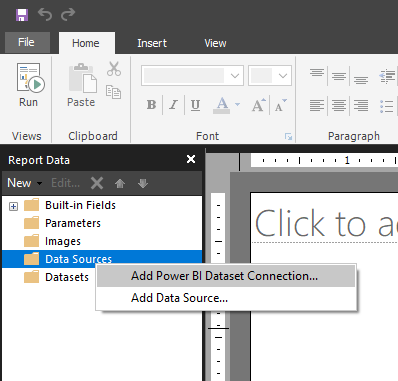Switch to the Insert ribbon tab
The image size is (398, 381).
point(152,43)
